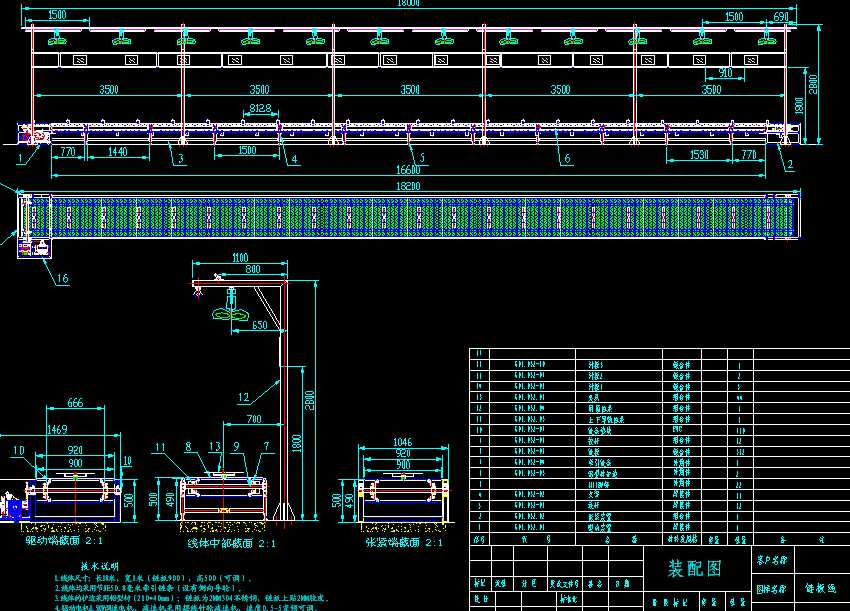Screen dimensions: 850x611
Task: Click the 链板线 drawing name text
Action: [x=820, y=588]
